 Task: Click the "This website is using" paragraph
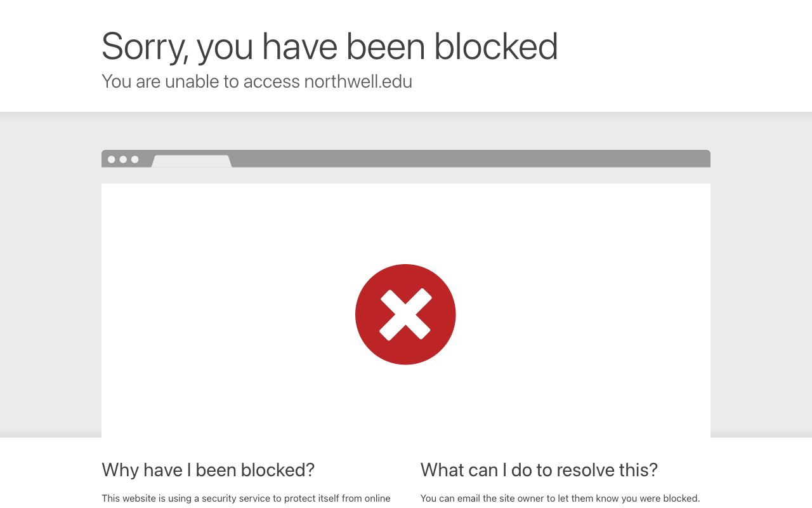[246, 498]
